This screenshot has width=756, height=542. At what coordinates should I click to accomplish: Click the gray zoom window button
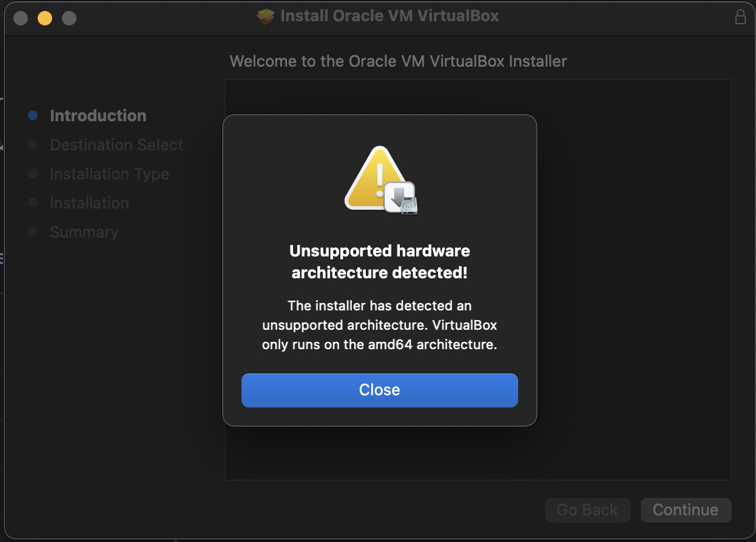pos(69,18)
